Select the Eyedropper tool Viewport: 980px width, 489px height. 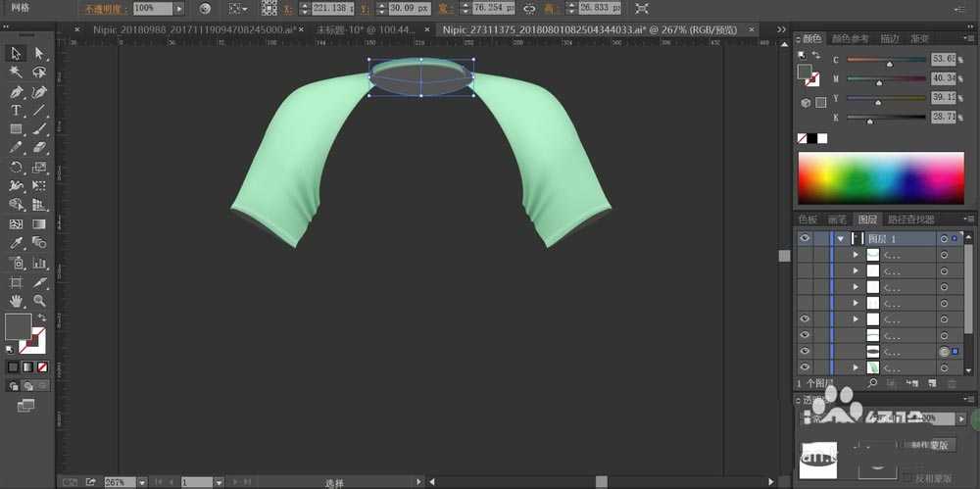(17, 243)
